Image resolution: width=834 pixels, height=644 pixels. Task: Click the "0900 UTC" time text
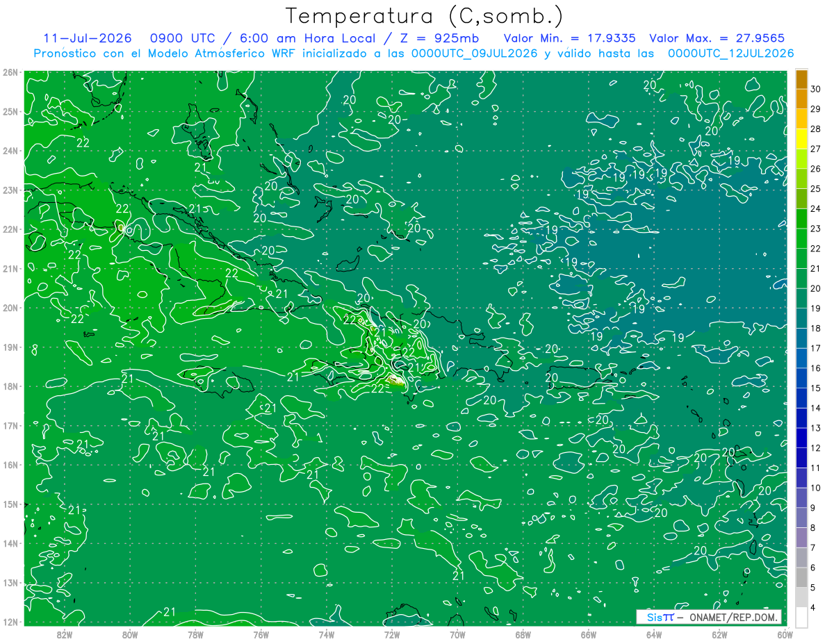click(x=183, y=38)
